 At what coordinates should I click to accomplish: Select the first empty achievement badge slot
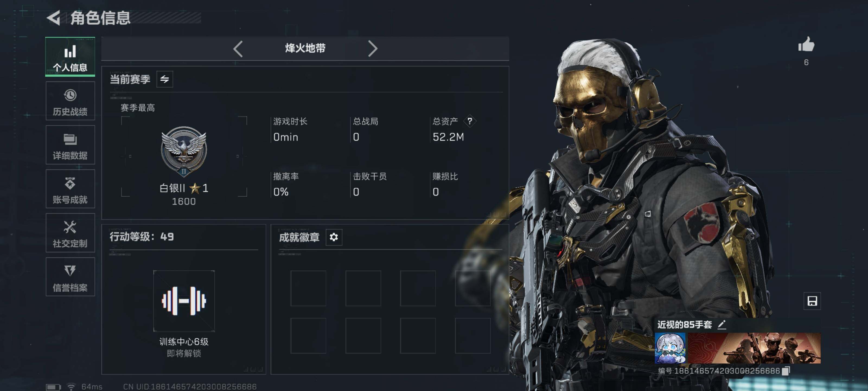click(308, 288)
